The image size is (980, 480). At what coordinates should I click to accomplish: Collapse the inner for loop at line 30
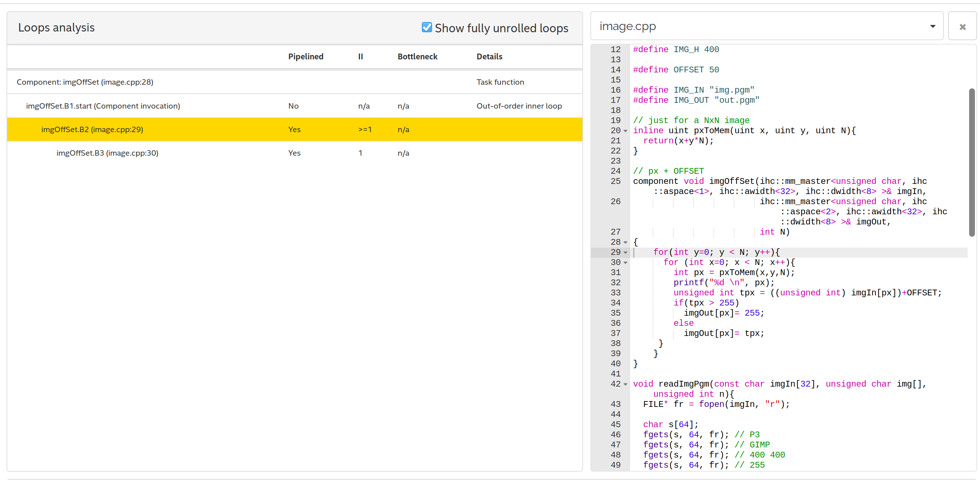[x=625, y=263]
